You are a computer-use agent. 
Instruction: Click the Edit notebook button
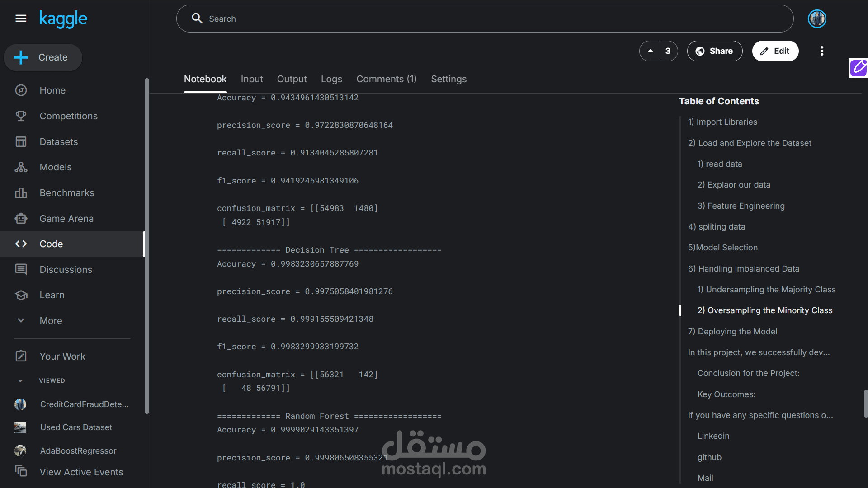coord(775,51)
